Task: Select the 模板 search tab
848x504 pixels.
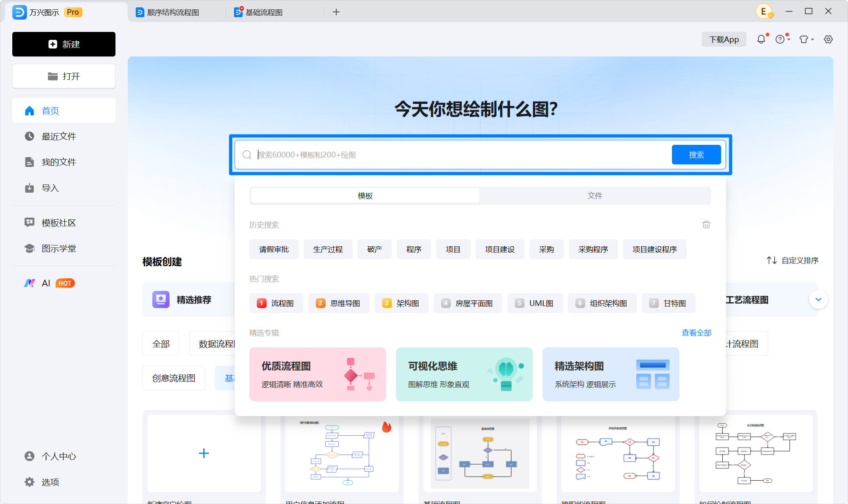Action: click(x=365, y=196)
